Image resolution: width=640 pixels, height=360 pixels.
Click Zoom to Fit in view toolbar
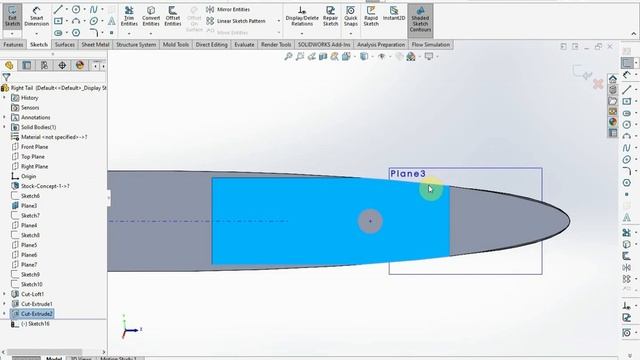point(288,56)
